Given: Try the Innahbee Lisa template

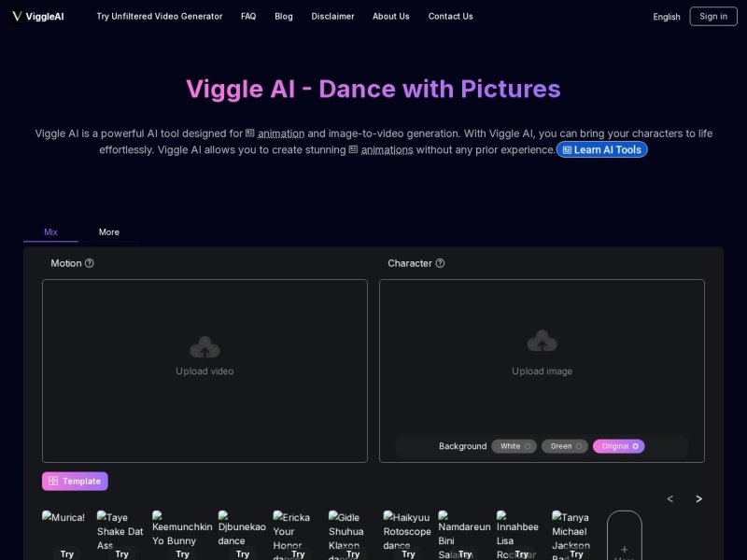Looking at the screenshot, I should pos(522,553).
